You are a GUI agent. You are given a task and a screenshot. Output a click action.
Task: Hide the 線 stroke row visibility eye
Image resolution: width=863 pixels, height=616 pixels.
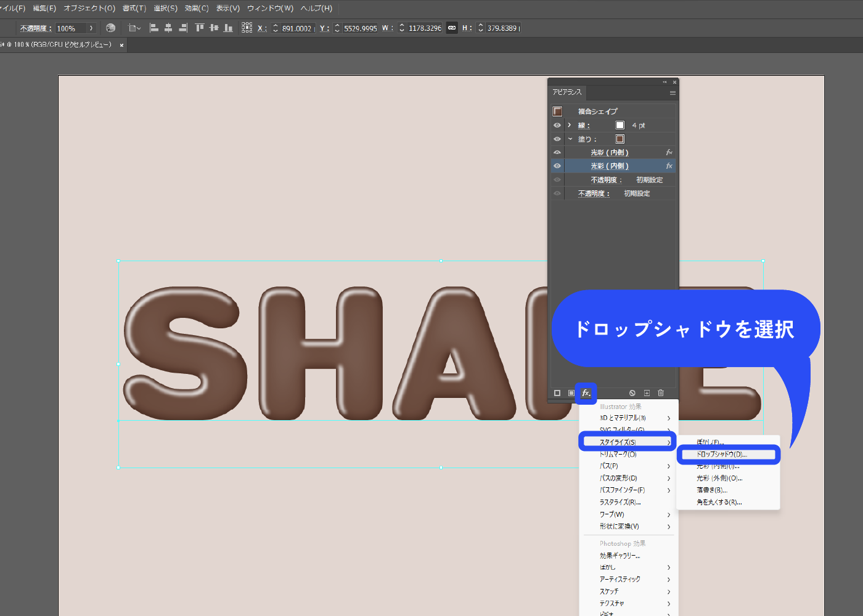tap(557, 125)
